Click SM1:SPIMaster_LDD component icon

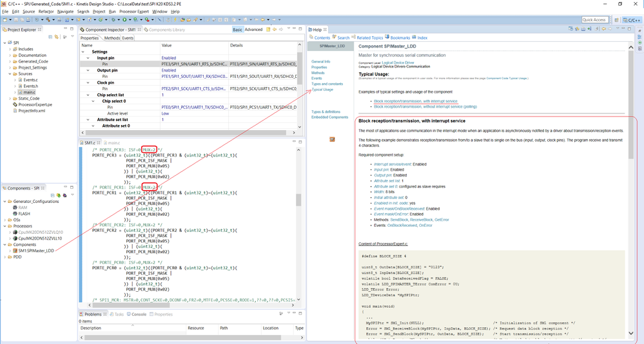15,251
